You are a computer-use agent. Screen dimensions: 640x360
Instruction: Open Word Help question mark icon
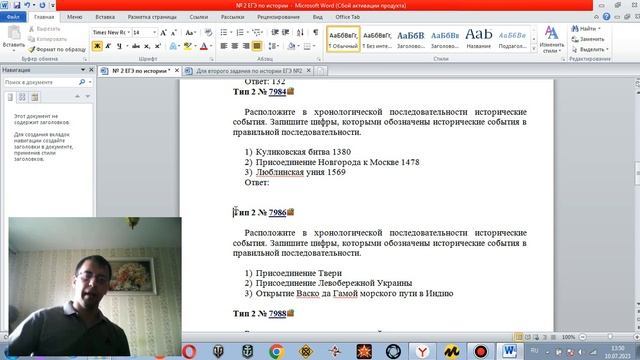tap(607, 17)
